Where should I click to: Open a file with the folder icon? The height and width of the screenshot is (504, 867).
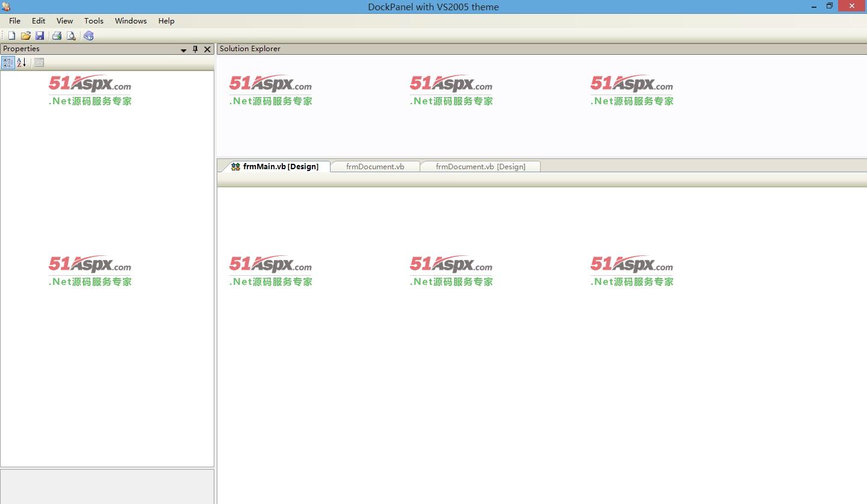click(x=26, y=36)
